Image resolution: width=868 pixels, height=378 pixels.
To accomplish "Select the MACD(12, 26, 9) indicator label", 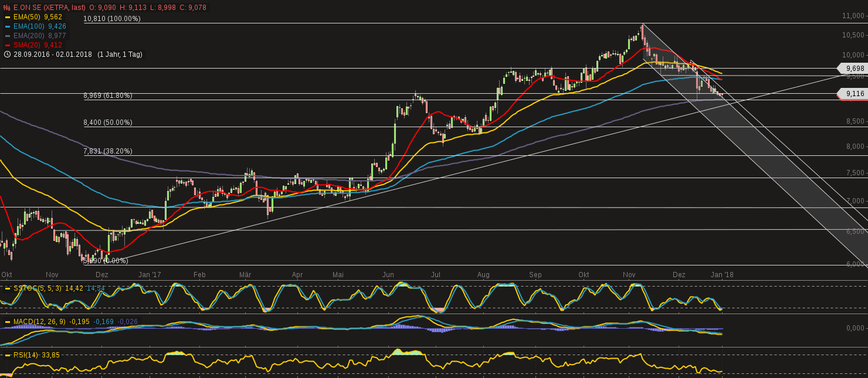I will pos(39,322).
